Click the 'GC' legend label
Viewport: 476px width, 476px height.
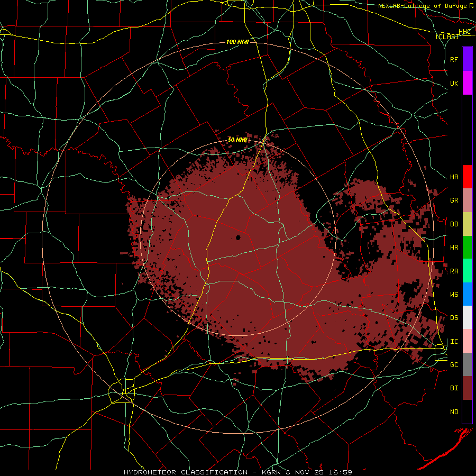pyautogui.click(x=454, y=365)
